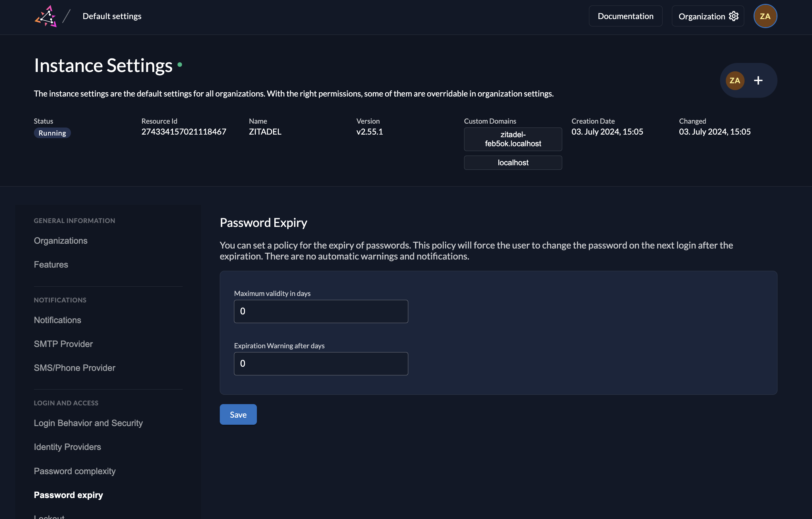This screenshot has width=812, height=519.
Task: Save the password expiry policy
Action: pyautogui.click(x=238, y=414)
